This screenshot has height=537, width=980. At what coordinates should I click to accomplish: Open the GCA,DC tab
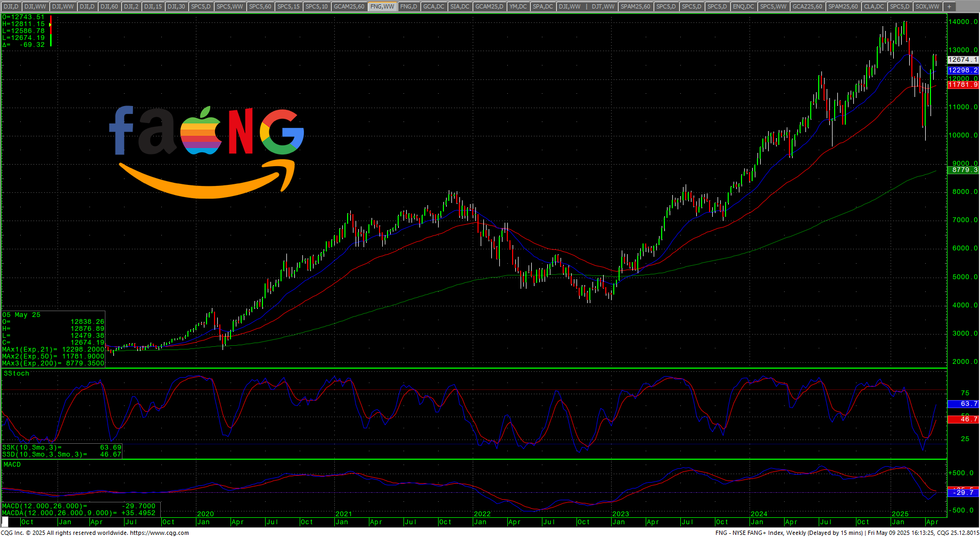pyautogui.click(x=434, y=6)
